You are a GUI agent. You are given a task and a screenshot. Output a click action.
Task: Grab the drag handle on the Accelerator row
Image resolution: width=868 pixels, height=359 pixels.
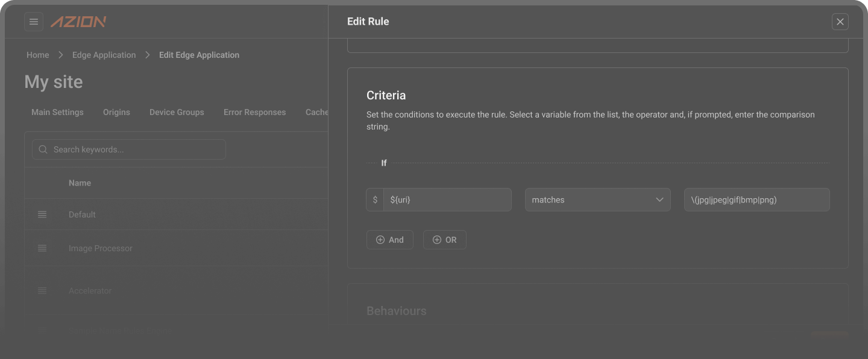coord(42,290)
